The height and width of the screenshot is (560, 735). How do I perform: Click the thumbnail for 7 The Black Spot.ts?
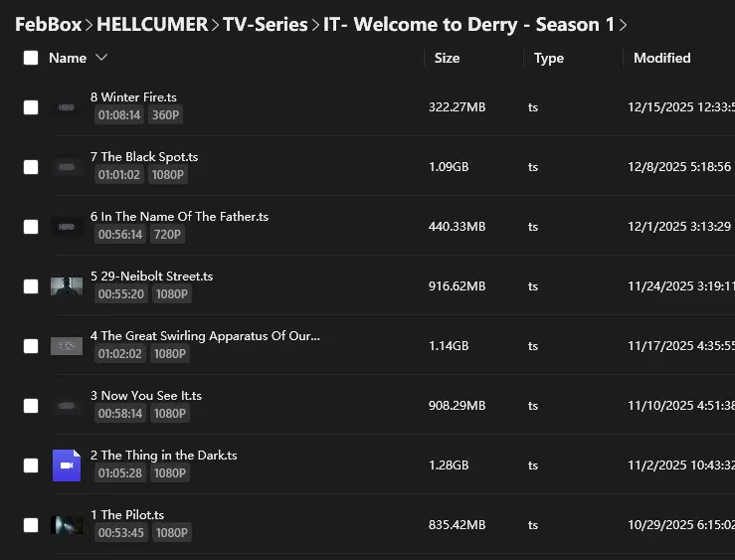pyautogui.click(x=67, y=167)
